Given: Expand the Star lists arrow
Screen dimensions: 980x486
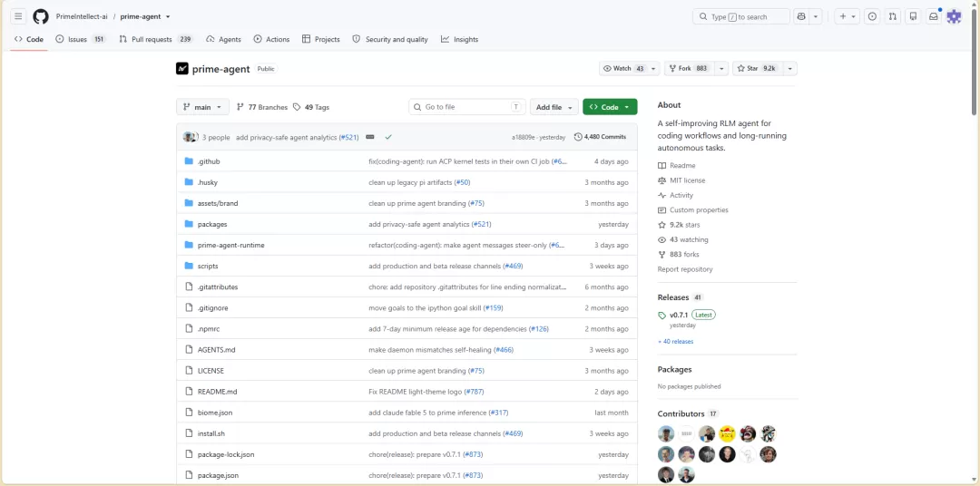Looking at the screenshot, I should point(790,69).
